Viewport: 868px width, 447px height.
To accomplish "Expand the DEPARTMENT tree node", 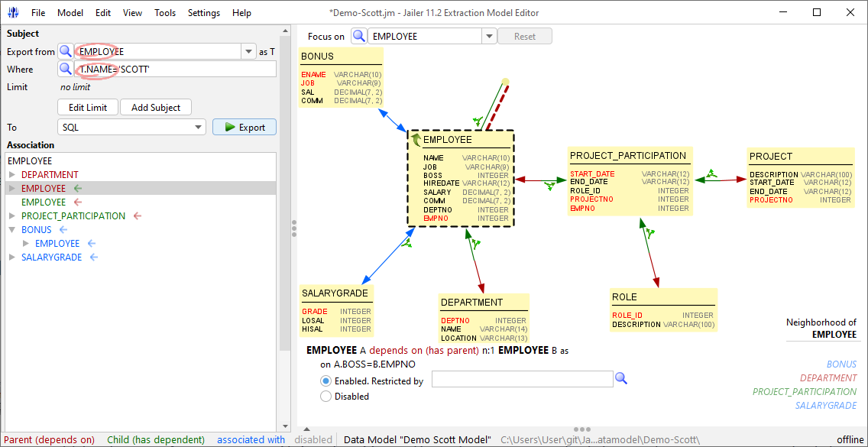I will 13,174.
